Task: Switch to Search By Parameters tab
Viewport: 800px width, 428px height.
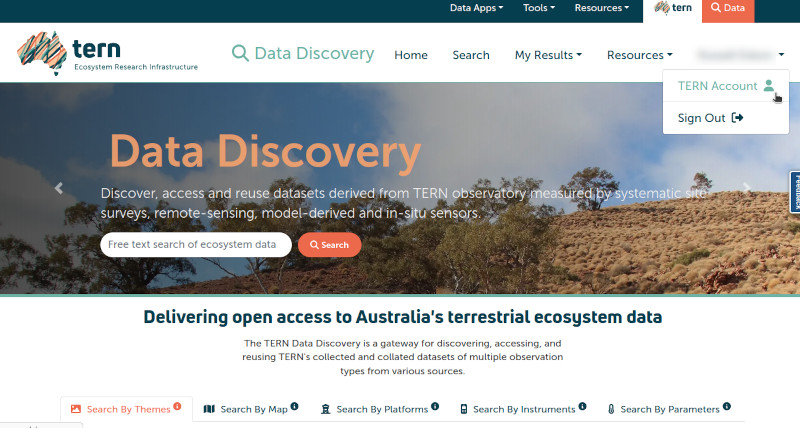Action: pyautogui.click(x=668, y=409)
